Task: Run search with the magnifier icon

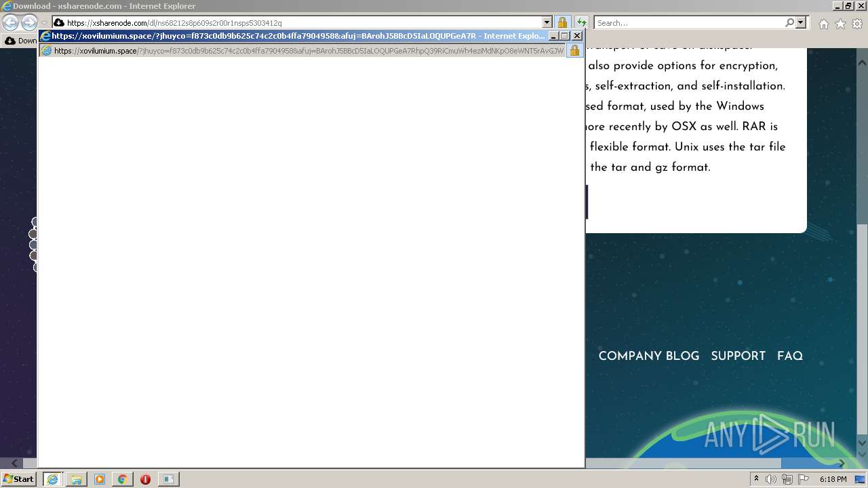Action: tap(789, 23)
